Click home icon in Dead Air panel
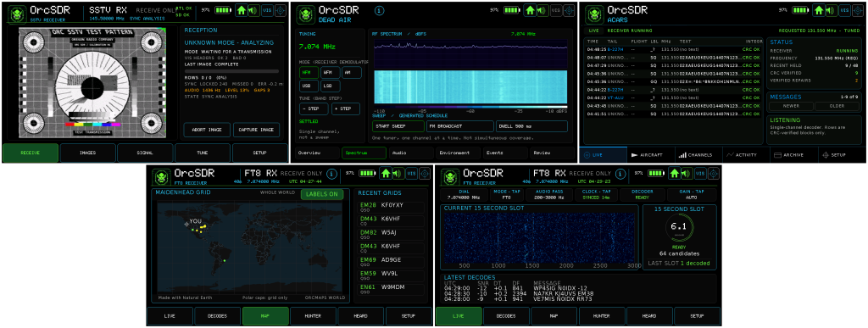868x328 pixels. pyautogui.click(x=530, y=10)
